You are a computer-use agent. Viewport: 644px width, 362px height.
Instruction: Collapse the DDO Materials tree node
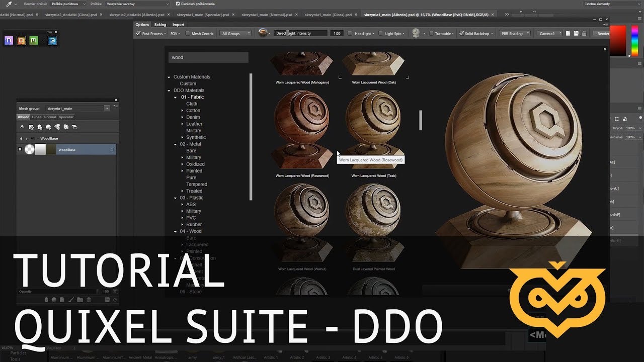tap(169, 90)
